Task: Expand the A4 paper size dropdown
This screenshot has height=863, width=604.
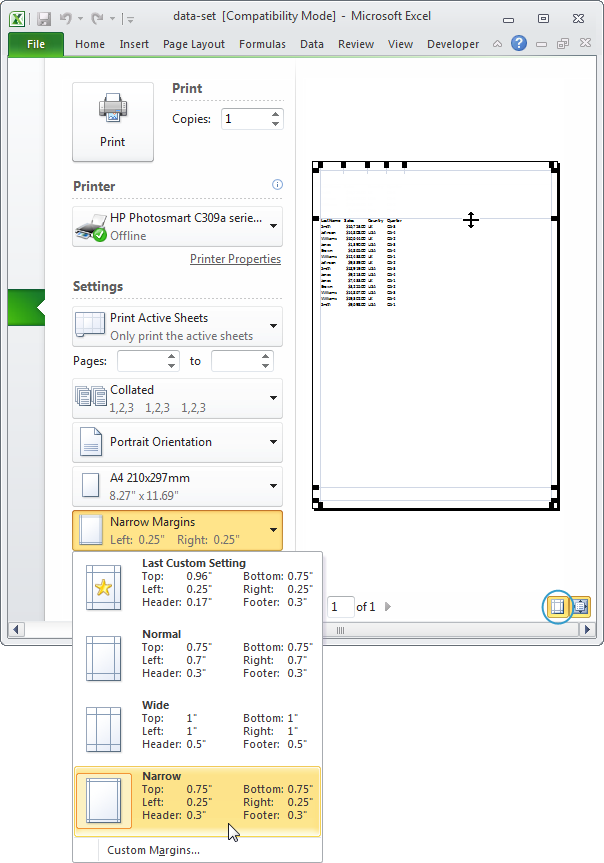Action: 178,486
